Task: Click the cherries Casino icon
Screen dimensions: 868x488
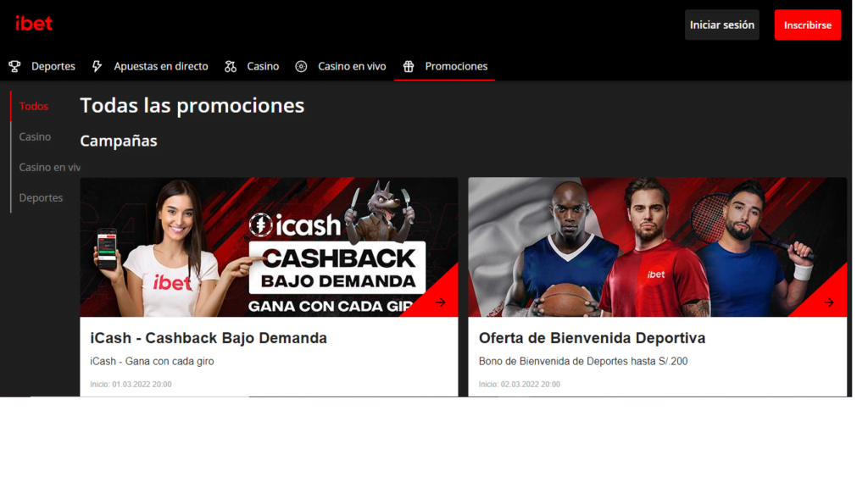Action: [x=231, y=66]
